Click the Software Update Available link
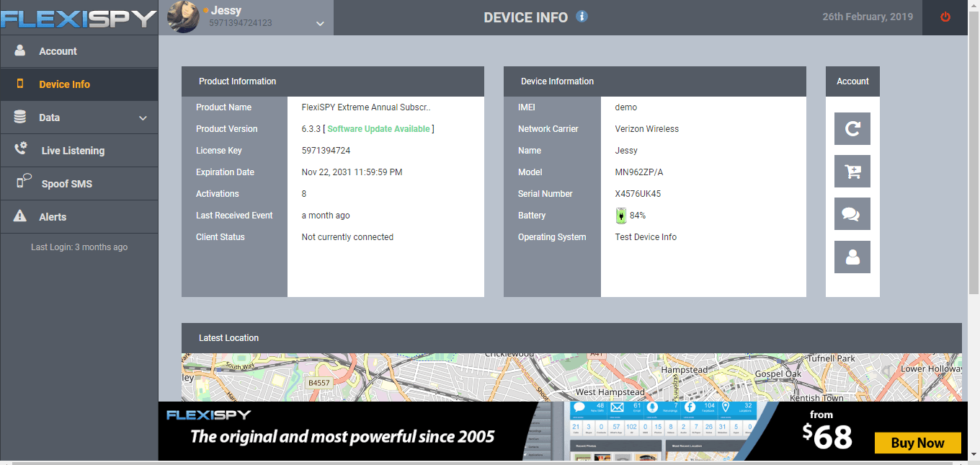The image size is (980, 465). coord(378,129)
